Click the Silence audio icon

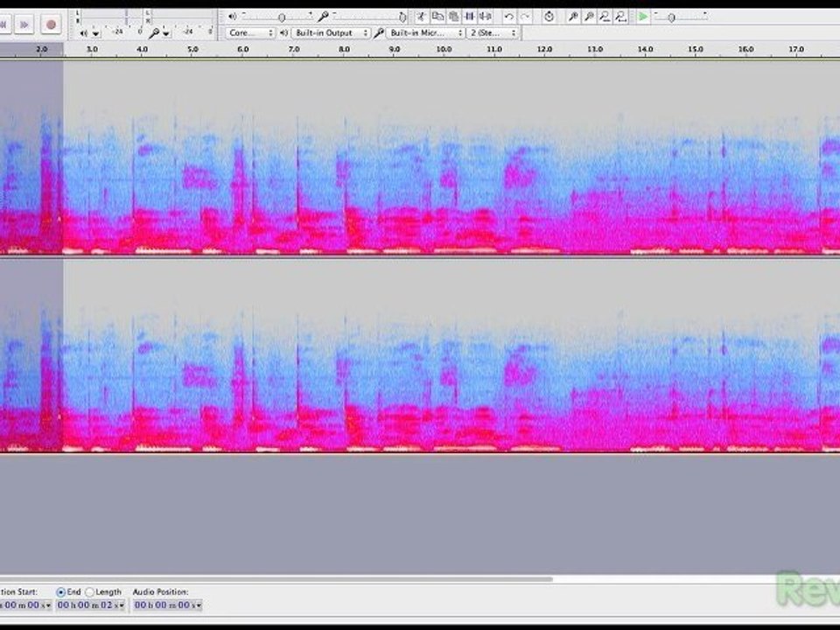(486, 17)
